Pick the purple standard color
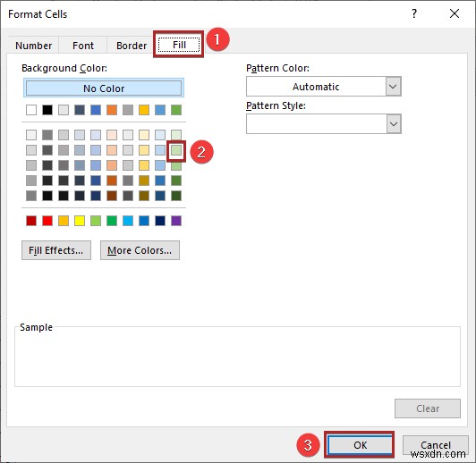This screenshot has height=463, width=476. point(176,221)
